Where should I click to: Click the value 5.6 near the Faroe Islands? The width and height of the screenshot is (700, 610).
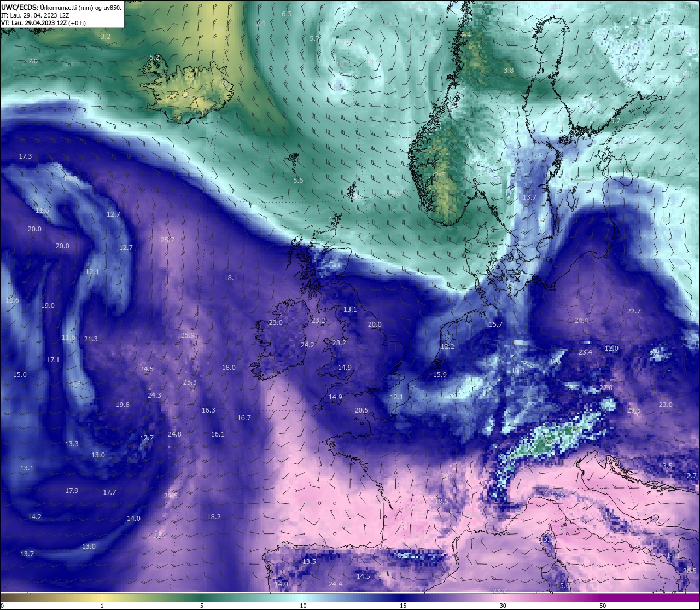pyautogui.click(x=298, y=181)
